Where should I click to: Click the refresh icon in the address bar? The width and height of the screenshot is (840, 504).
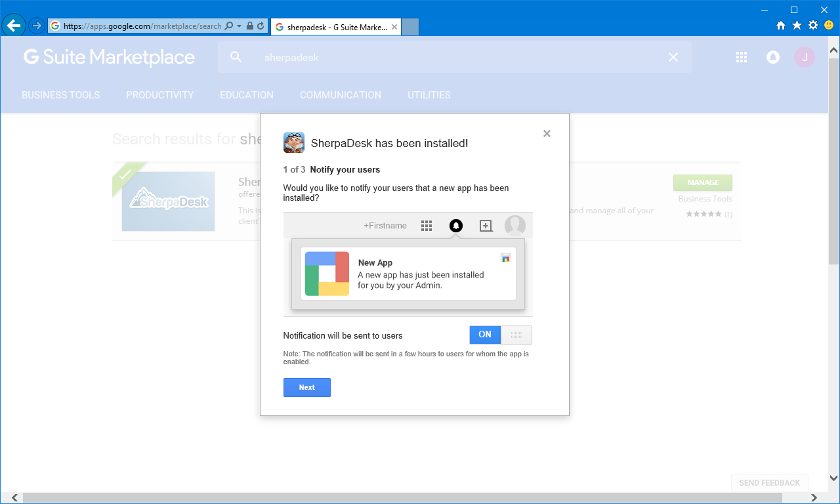click(261, 26)
